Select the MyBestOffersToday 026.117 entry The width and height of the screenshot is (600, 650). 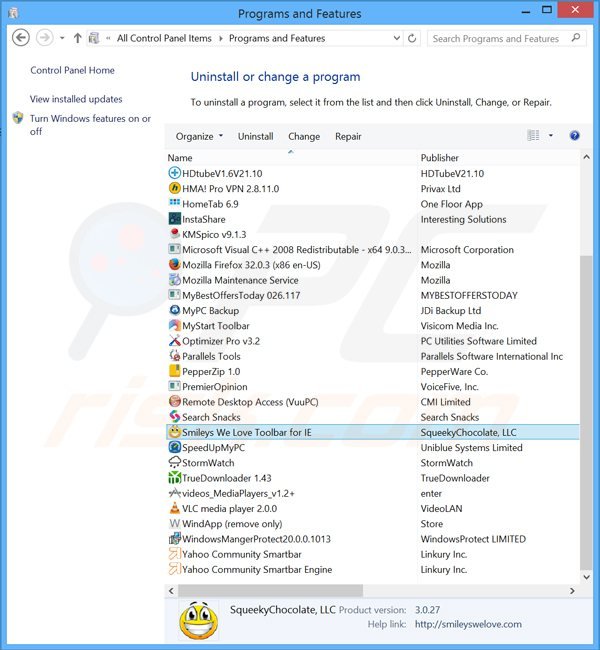372,295
